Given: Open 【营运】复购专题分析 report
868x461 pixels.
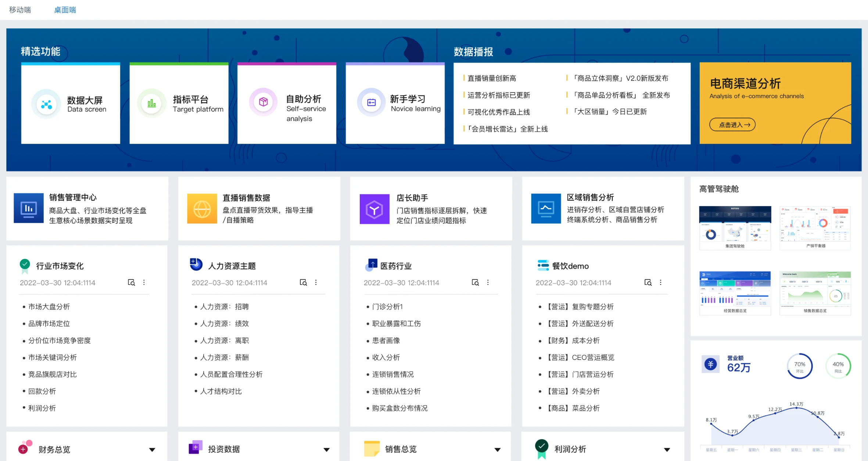Looking at the screenshot, I should click(580, 307).
